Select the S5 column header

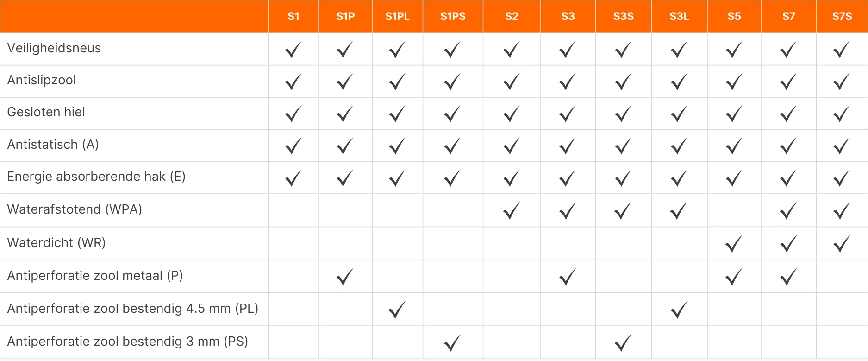(x=734, y=17)
